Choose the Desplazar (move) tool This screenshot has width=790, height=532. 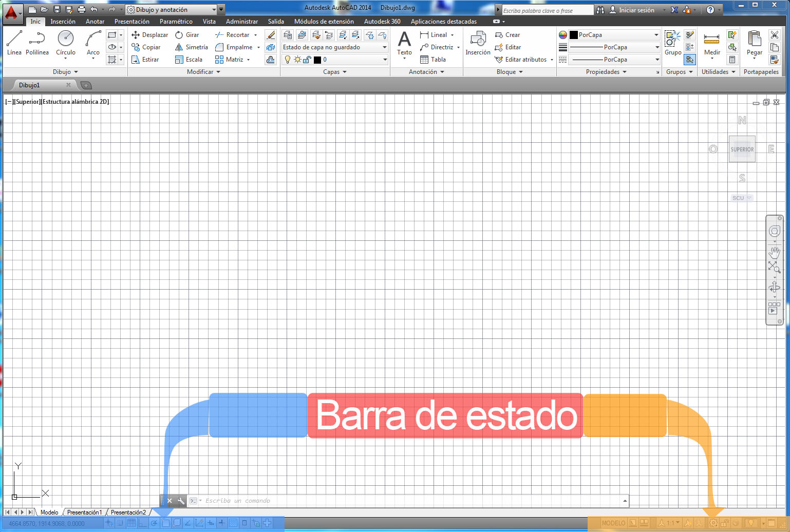point(149,35)
